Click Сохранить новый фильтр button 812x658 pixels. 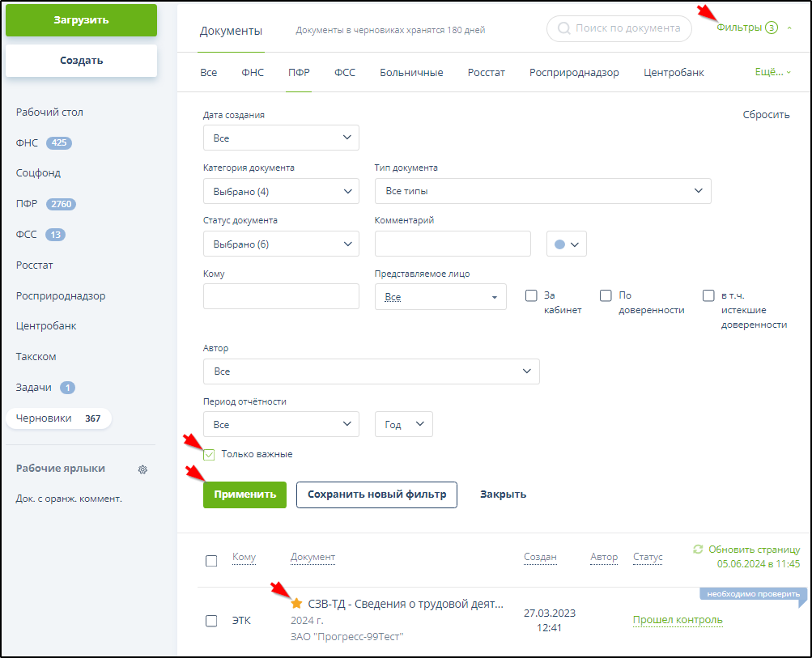376,495
